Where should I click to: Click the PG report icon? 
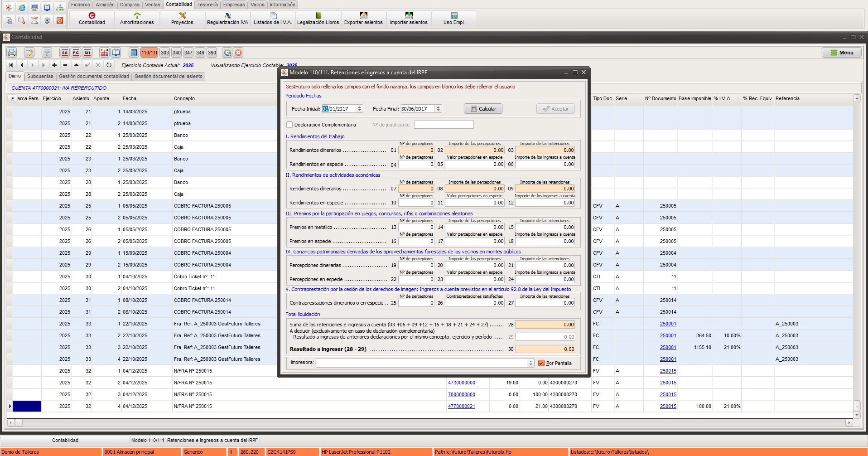point(76,53)
